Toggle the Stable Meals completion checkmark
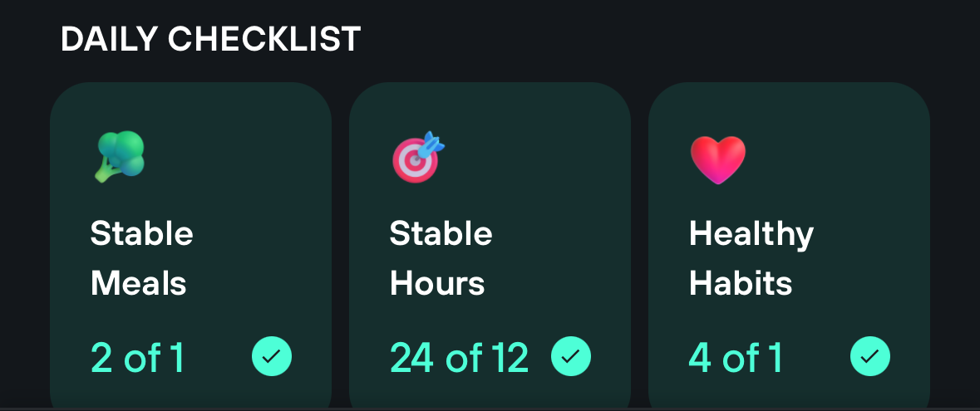Image resolution: width=980 pixels, height=411 pixels. click(x=272, y=356)
